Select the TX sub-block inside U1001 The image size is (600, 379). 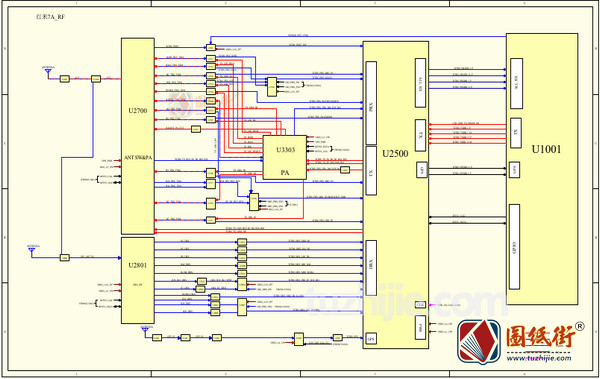[516, 133]
